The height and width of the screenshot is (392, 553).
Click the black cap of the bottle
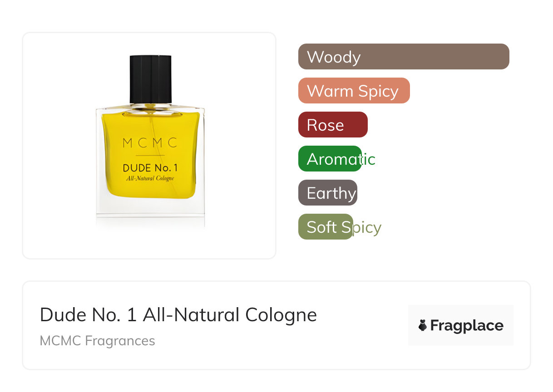(151, 79)
